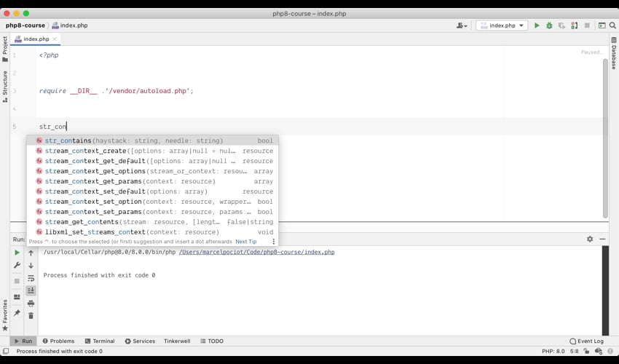The width and height of the screenshot is (619, 364).
Task: Open the Tinkerwell tool window
Action: 177,341
